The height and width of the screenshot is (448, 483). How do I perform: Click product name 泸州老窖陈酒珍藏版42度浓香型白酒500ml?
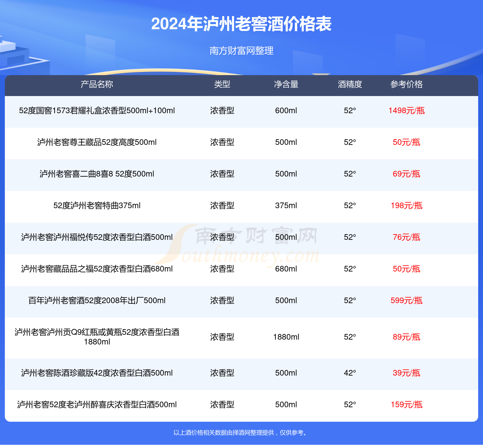(97, 373)
